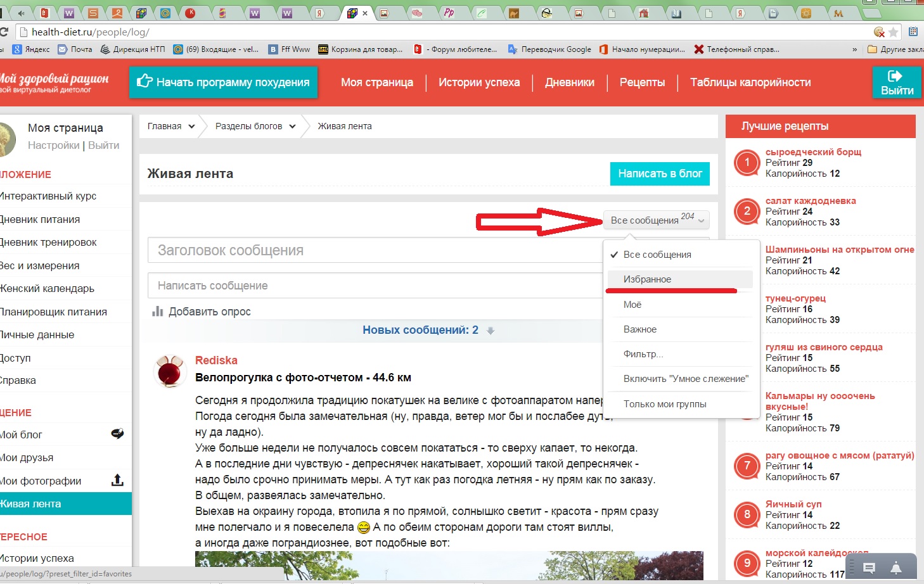Click Rediska's user avatar
This screenshot has height=584, width=924.
coord(170,371)
